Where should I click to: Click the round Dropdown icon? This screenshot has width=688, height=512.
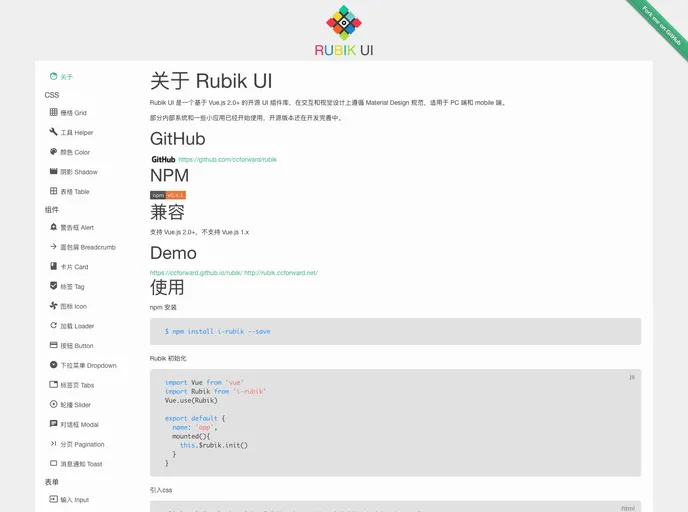[54, 365]
